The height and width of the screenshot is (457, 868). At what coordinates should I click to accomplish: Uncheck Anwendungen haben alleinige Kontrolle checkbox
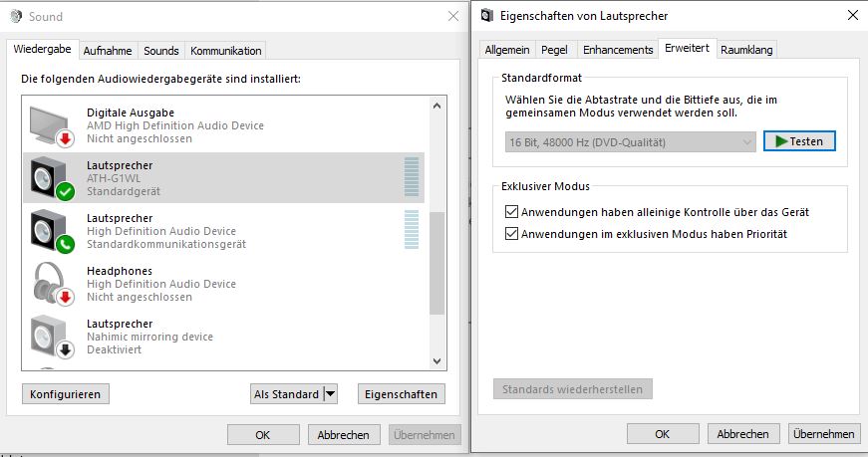point(511,212)
